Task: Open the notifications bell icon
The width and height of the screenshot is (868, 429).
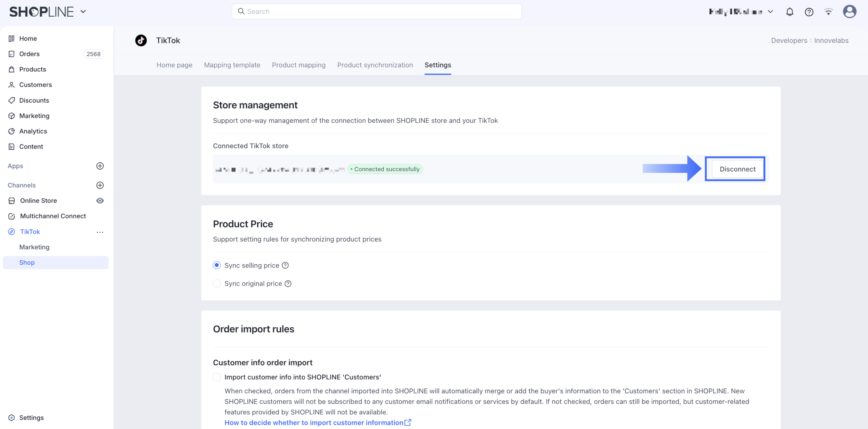Action: (789, 12)
